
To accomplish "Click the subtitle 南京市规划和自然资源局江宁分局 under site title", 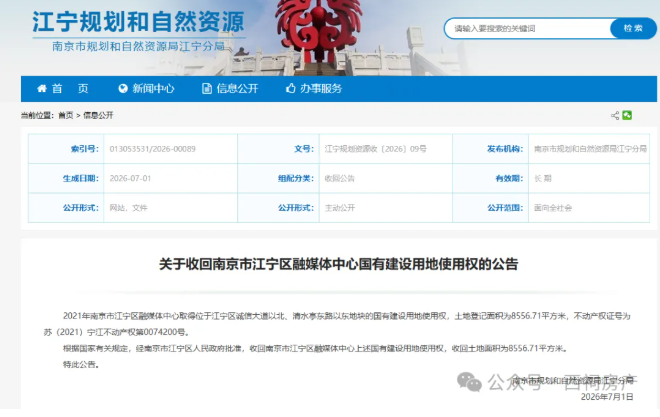I will pyautogui.click(x=138, y=46).
